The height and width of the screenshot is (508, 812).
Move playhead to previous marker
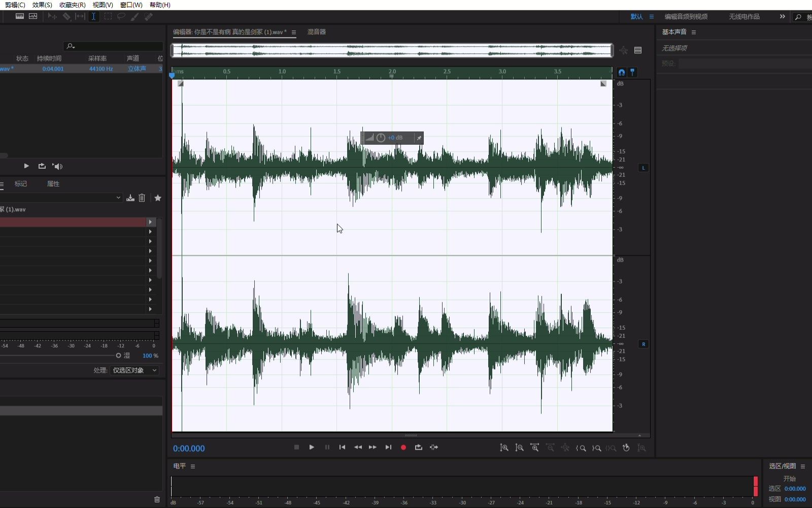[x=342, y=448]
